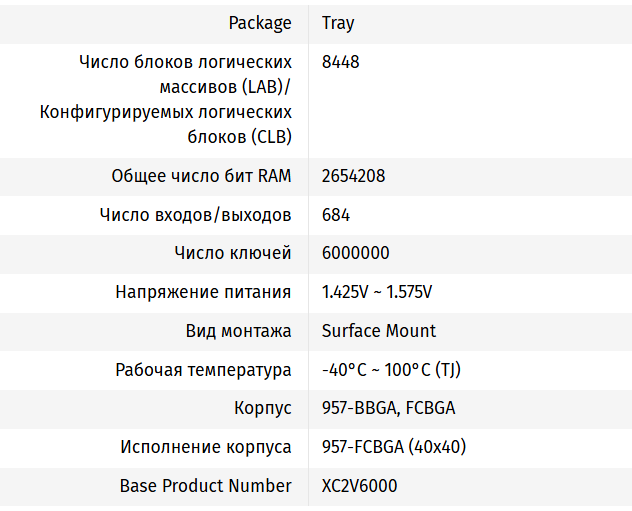Select the 957-FCBGA (40x40) value
This screenshot has width=632, height=511.
pos(394,447)
